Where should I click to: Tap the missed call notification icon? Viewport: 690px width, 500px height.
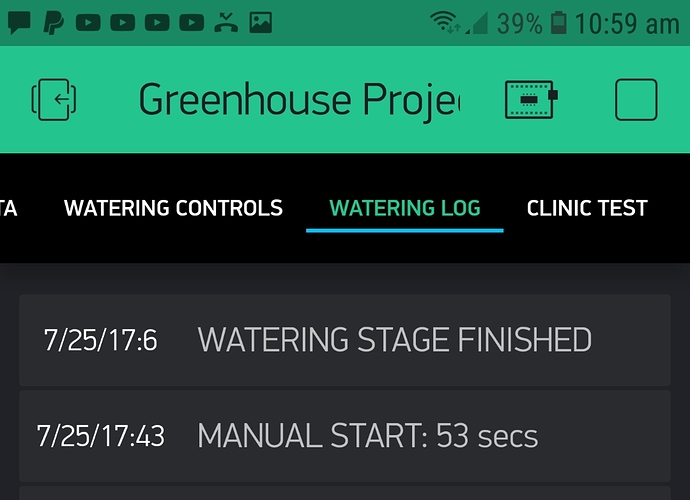226,22
